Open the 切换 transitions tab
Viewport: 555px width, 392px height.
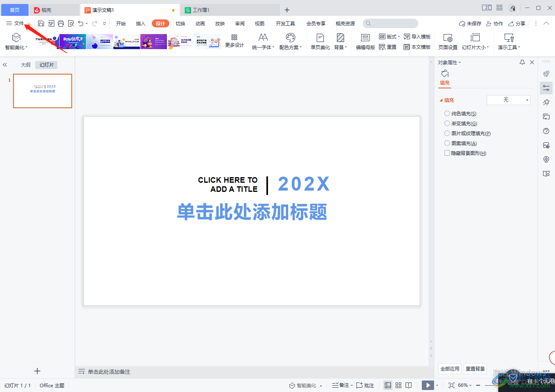pyautogui.click(x=180, y=24)
